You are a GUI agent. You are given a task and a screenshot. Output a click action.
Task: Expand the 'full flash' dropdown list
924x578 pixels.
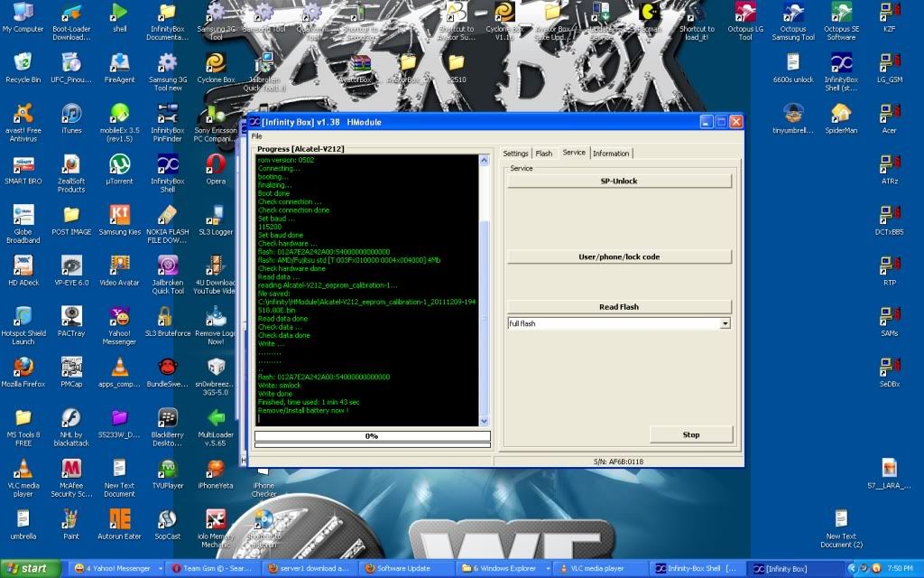point(725,323)
